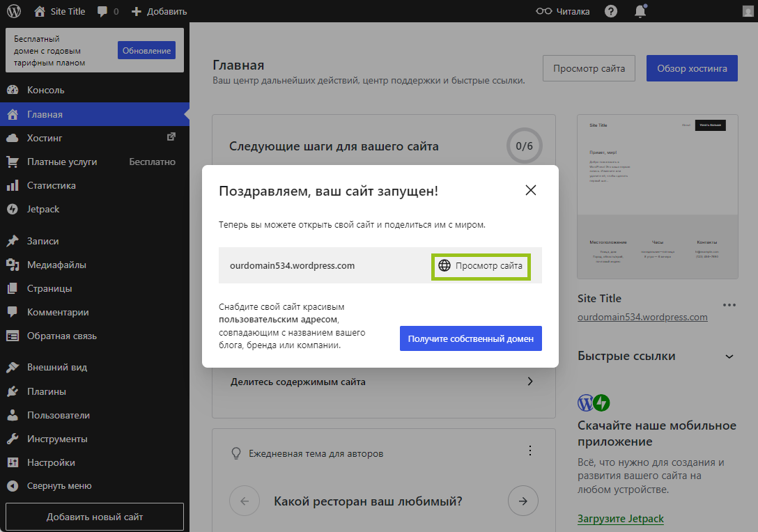Image resolution: width=758 pixels, height=532 pixels.
Task: Click the WordPress logo in admin bar
Action: (14, 11)
